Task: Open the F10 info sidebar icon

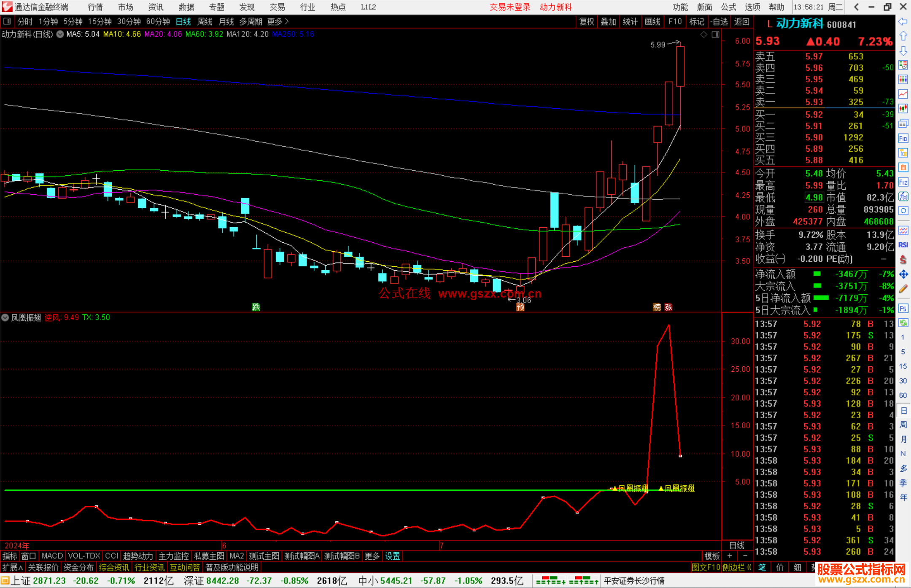Action: point(903,138)
